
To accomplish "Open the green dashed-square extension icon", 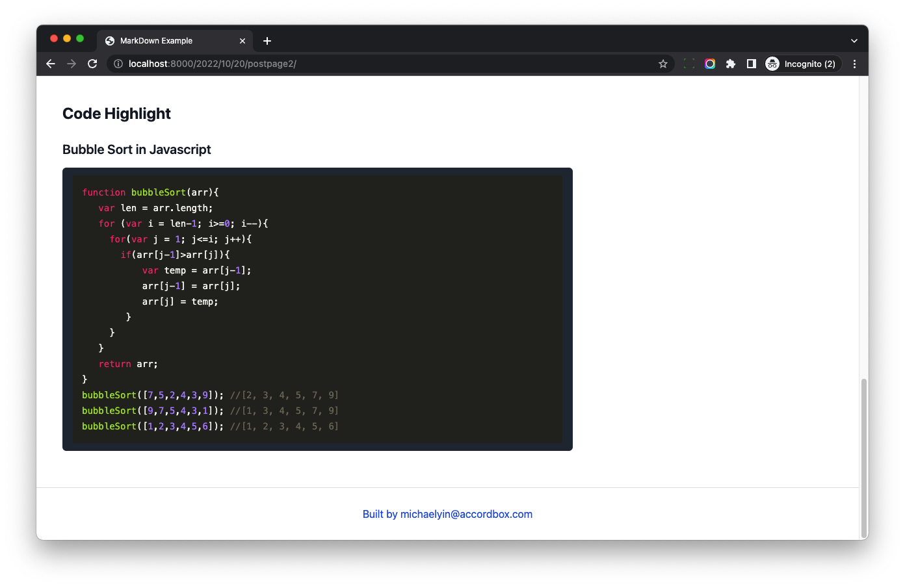I will [x=689, y=64].
